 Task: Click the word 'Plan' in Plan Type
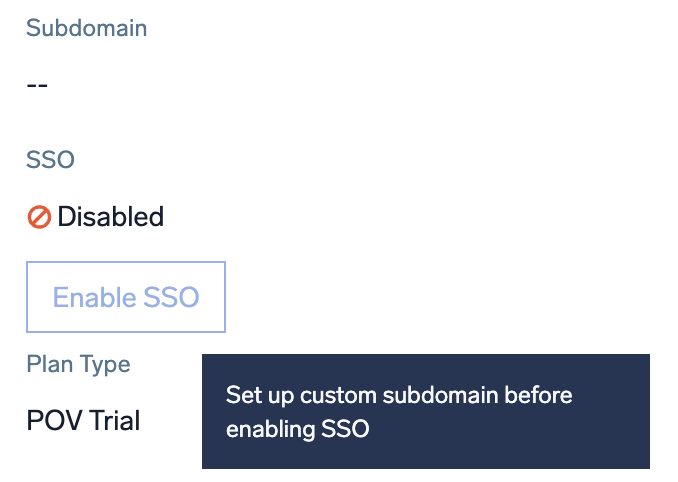click(x=47, y=364)
